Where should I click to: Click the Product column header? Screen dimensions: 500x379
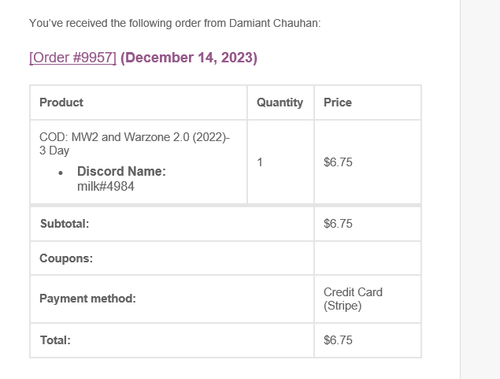[61, 102]
